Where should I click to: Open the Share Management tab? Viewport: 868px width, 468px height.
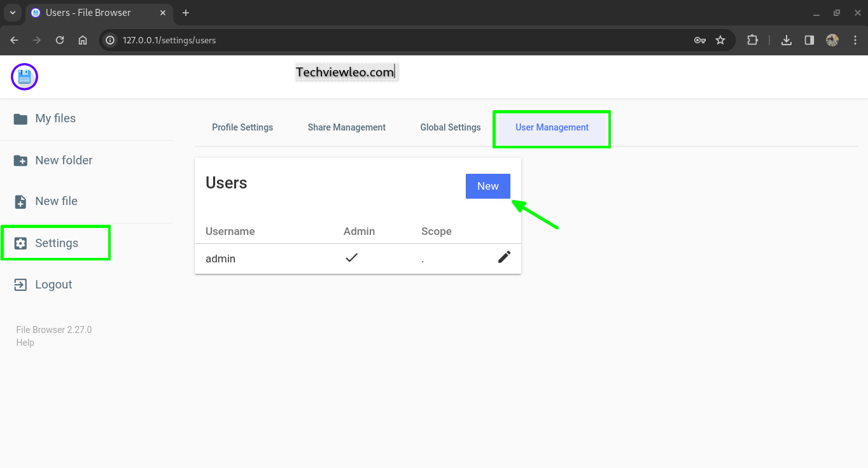click(x=346, y=127)
